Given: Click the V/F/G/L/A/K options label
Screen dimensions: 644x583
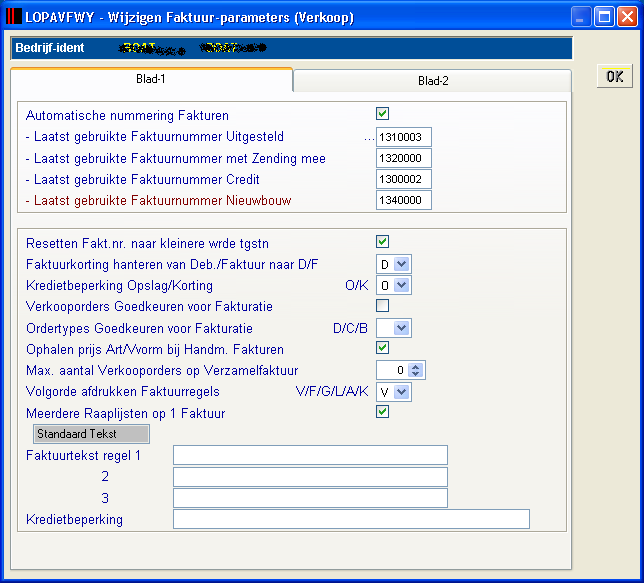Looking at the screenshot, I should click(x=332, y=392).
